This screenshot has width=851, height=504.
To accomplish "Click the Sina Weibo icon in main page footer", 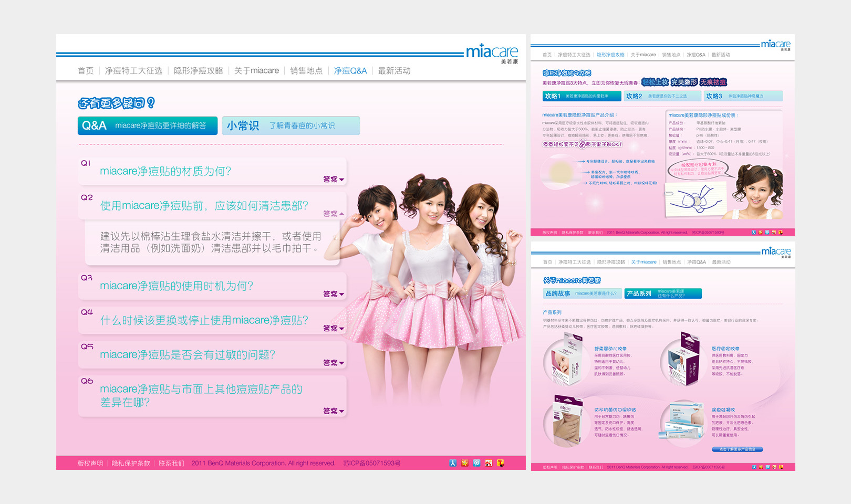I will pos(489,463).
